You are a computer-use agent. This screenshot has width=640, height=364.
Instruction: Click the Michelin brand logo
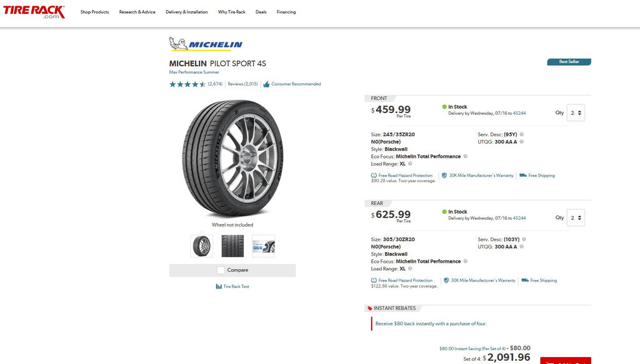[x=206, y=44]
